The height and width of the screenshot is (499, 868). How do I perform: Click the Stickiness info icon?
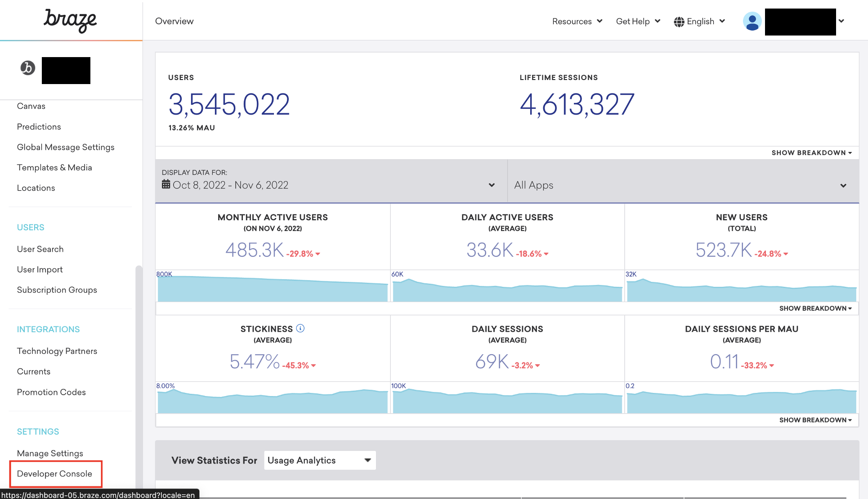click(x=300, y=329)
